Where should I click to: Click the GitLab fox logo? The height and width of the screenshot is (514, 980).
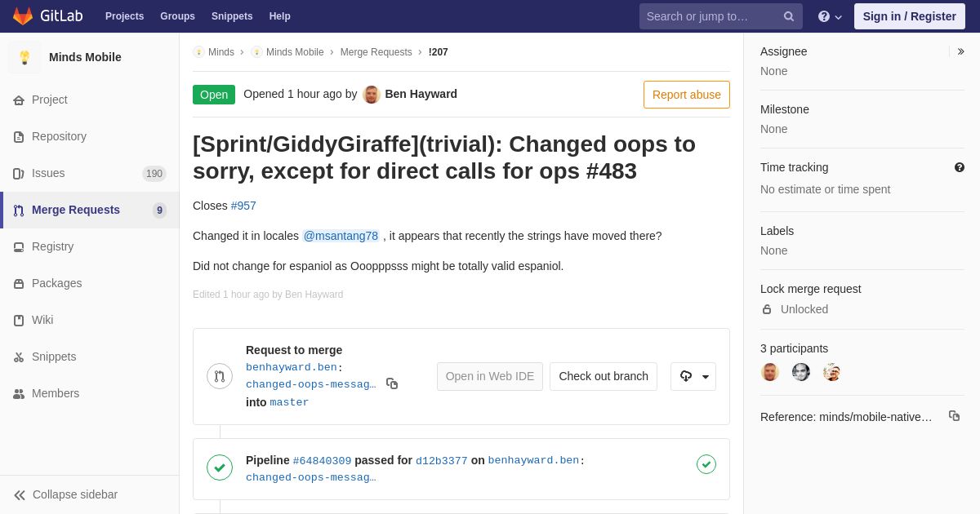23,16
